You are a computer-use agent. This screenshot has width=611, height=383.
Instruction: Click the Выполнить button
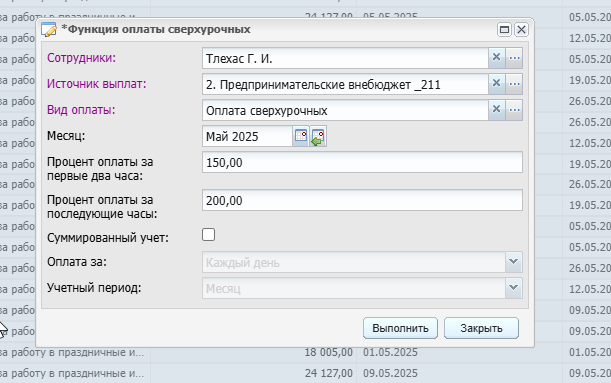pyautogui.click(x=400, y=328)
